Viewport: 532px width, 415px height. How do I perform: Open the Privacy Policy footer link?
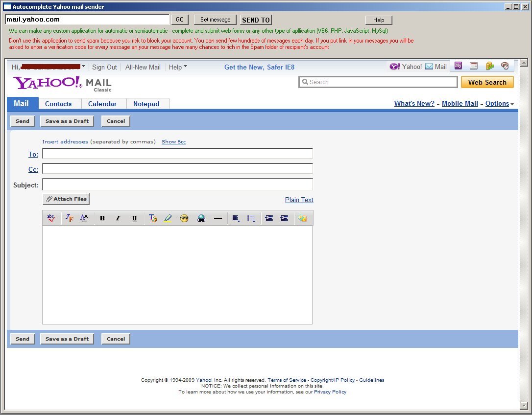(330, 392)
